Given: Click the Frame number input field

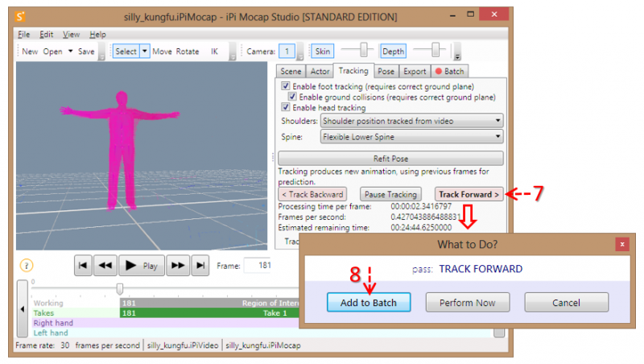Looking at the screenshot, I should [x=258, y=266].
